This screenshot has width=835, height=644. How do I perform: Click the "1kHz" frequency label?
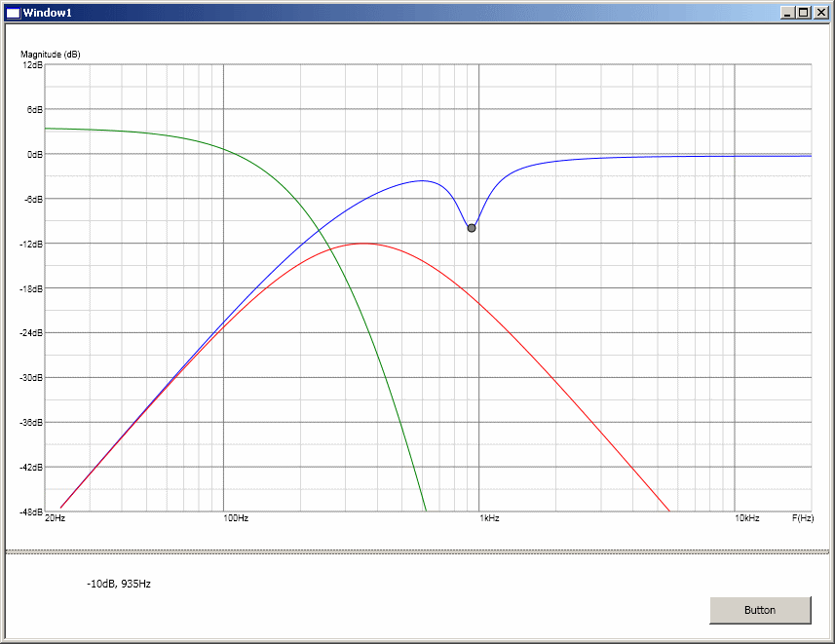click(x=489, y=517)
